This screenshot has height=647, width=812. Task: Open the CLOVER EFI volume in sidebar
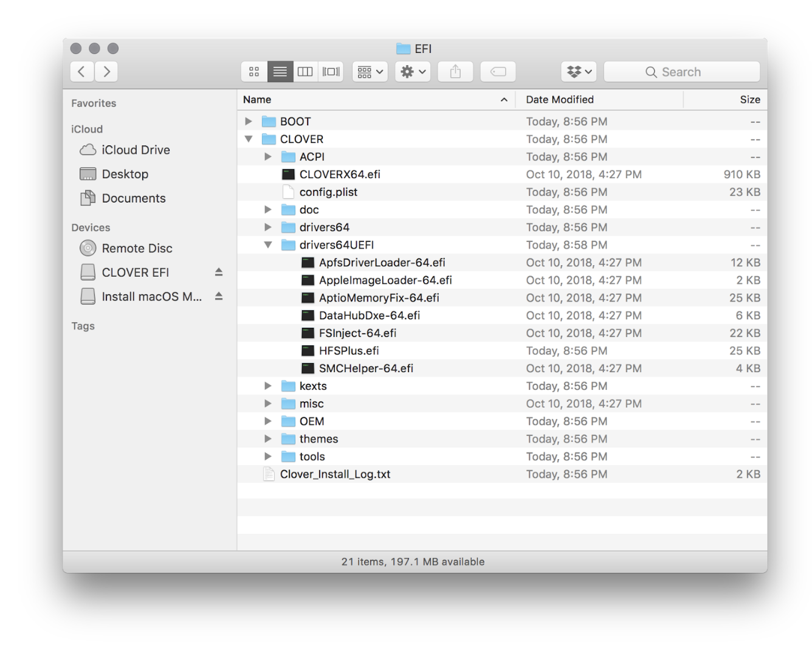pyautogui.click(x=125, y=272)
